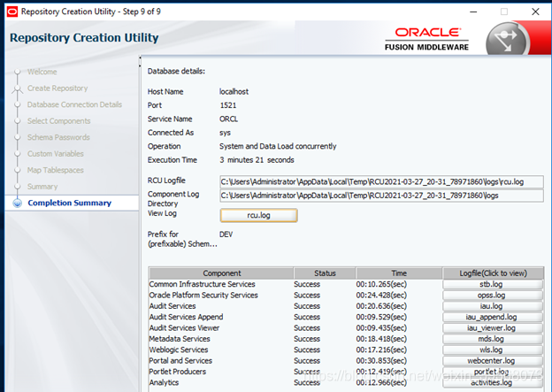Viewport: 552px width, 392px height.
Task: Click the 00:10.265(sec) time value
Action: [x=381, y=284]
